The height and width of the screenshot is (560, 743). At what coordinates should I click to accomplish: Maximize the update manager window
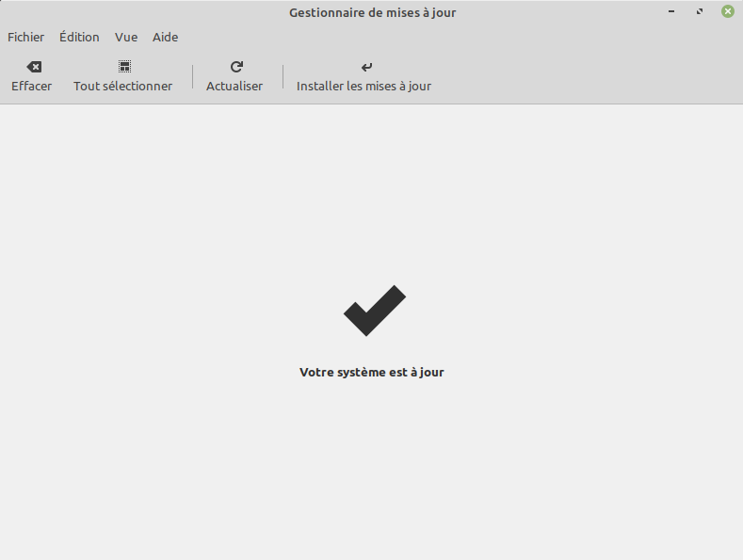(x=700, y=12)
